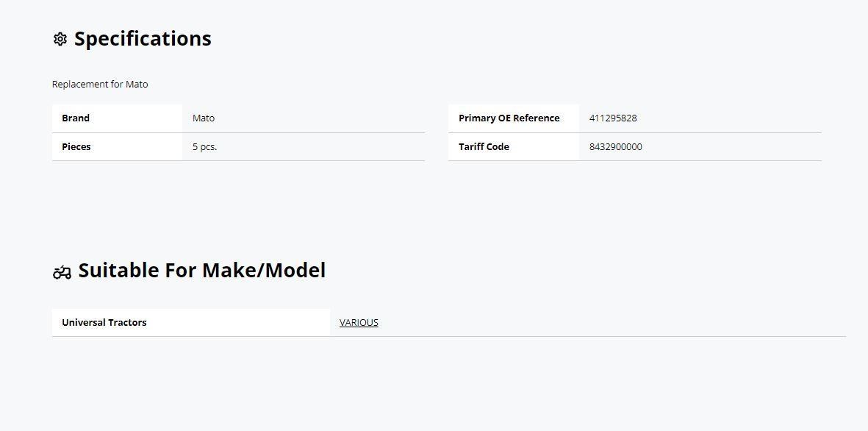Viewport: 868px width, 431px height.
Task: Select the Tariff Code label
Action: [484, 147]
